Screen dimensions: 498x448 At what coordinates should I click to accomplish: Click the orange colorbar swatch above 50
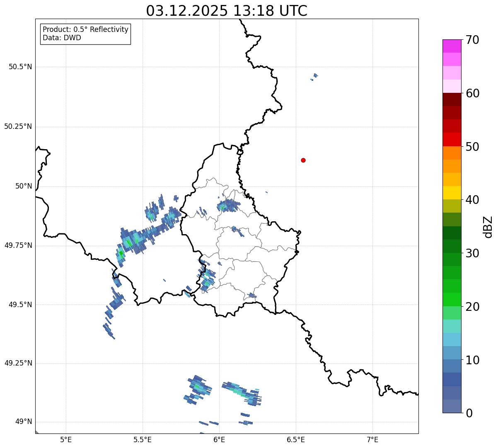pyautogui.click(x=452, y=153)
